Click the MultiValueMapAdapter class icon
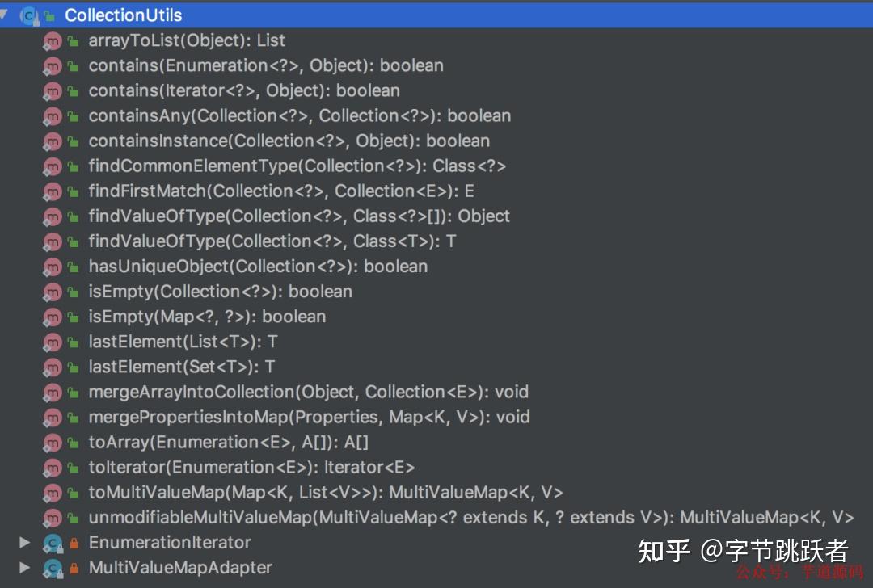This screenshot has width=873, height=588. click(53, 568)
